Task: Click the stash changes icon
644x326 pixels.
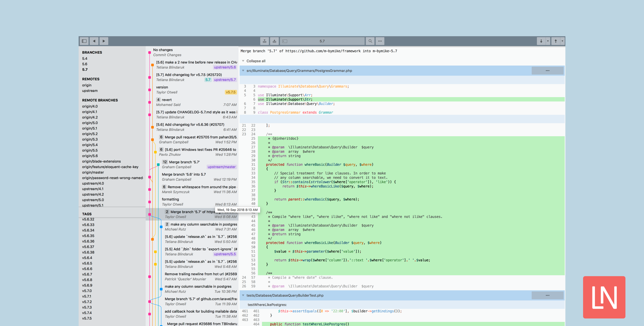Action: [264, 41]
